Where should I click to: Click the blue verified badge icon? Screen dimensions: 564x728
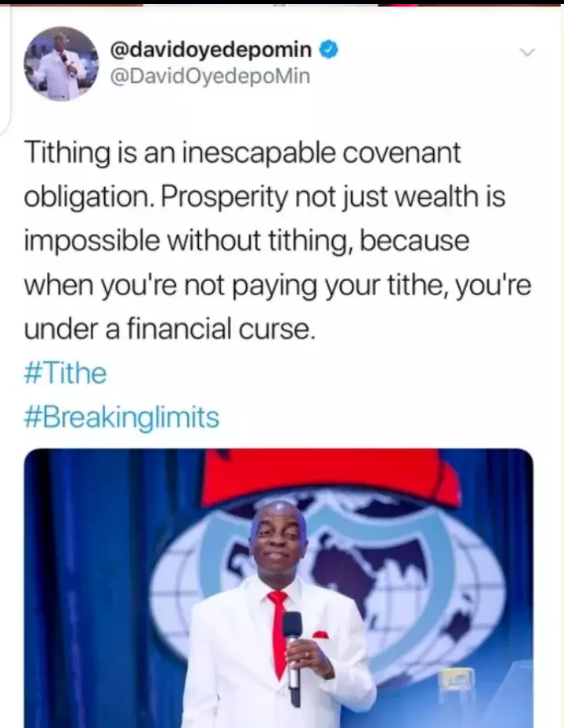click(x=328, y=49)
